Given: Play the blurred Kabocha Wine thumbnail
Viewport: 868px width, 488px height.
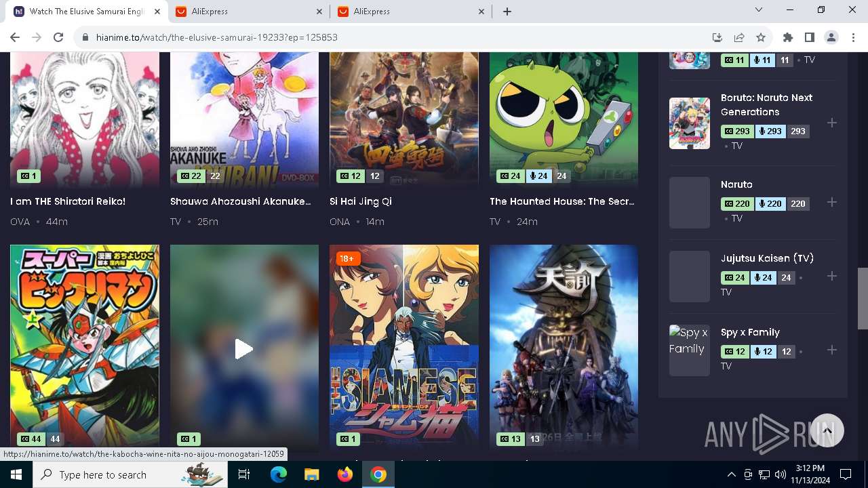Looking at the screenshot, I should (244, 348).
